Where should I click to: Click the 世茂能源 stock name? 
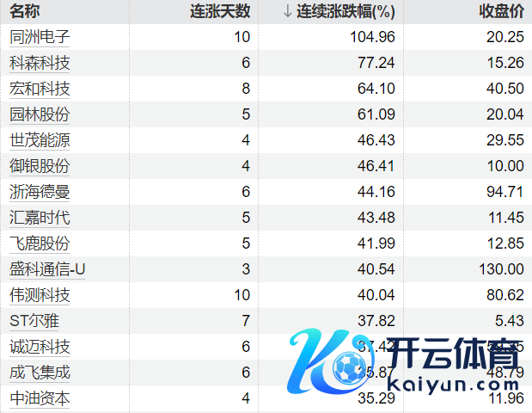coord(40,140)
